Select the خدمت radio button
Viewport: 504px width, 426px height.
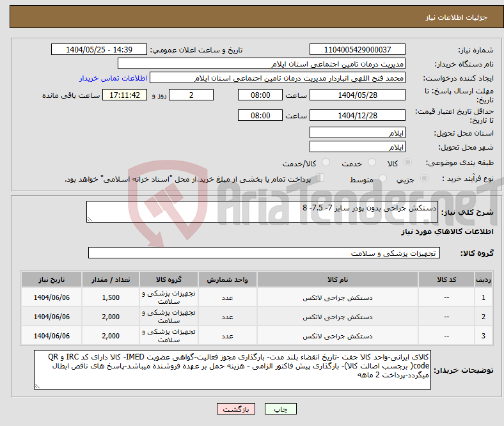coord(372,162)
